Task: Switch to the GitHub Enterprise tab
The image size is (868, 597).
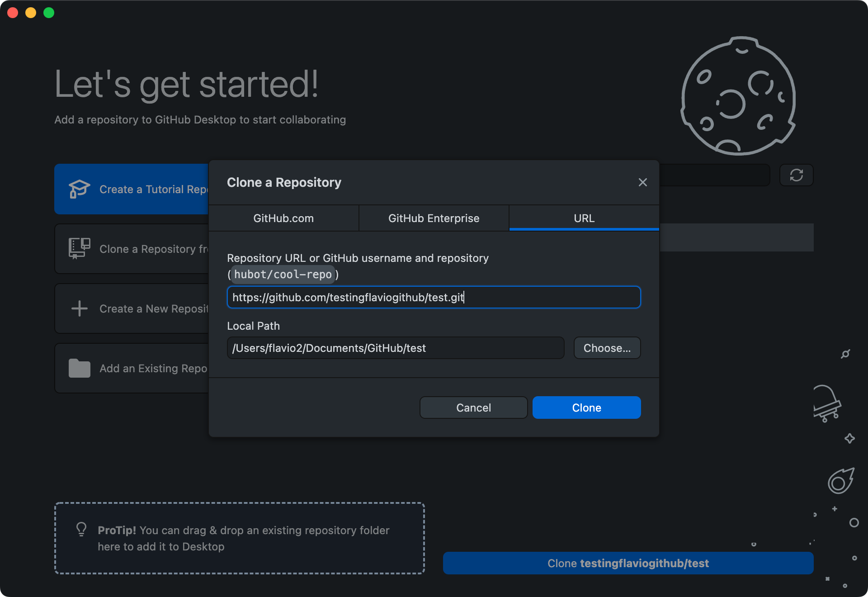Action: (433, 218)
